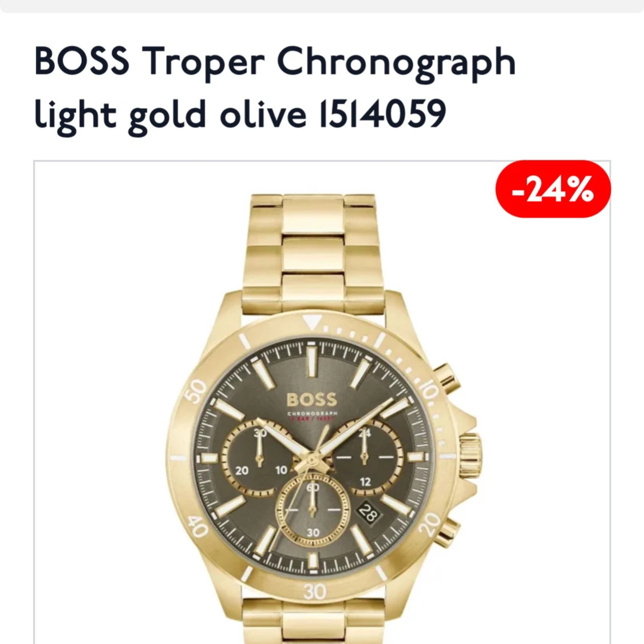Click the center pinion where the watch hands meet

[313, 457]
